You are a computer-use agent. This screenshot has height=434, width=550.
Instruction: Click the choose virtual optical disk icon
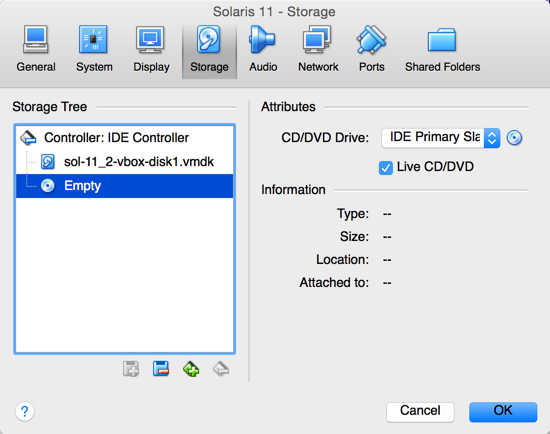(x=514, y=138)
